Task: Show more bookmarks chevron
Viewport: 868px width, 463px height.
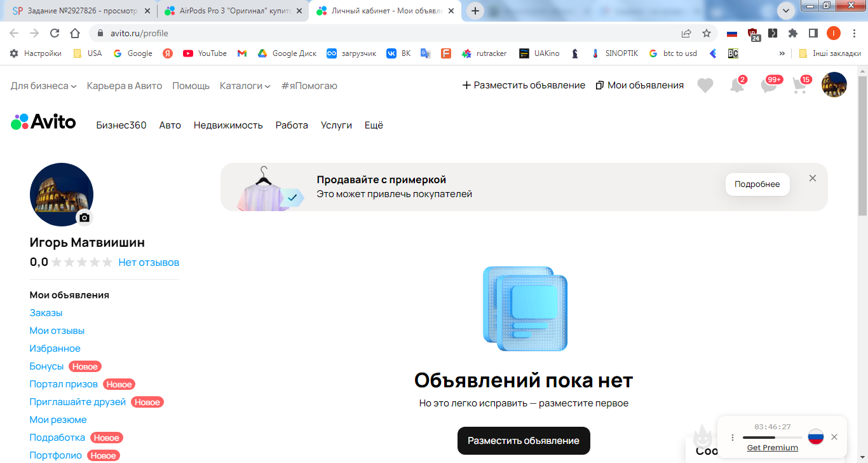Action: pyautogui.click(x=782, y=53)
